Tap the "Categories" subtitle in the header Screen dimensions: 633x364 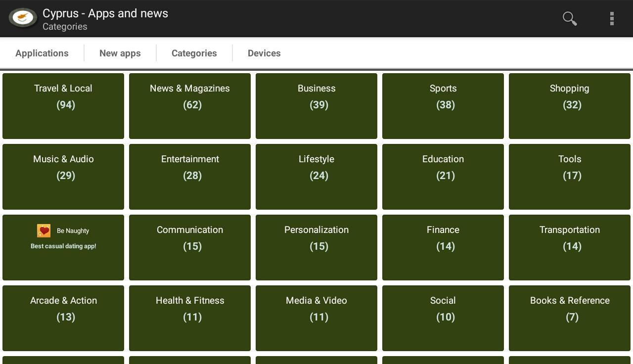65,27
